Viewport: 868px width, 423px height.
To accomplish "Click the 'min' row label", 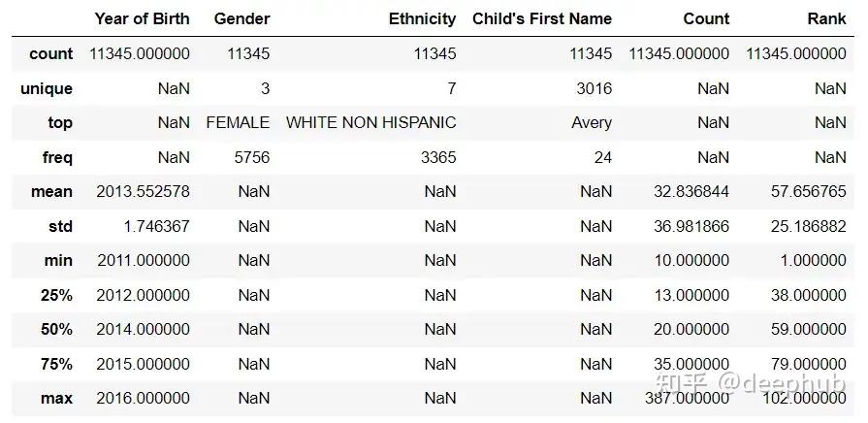I will (58, 261).
